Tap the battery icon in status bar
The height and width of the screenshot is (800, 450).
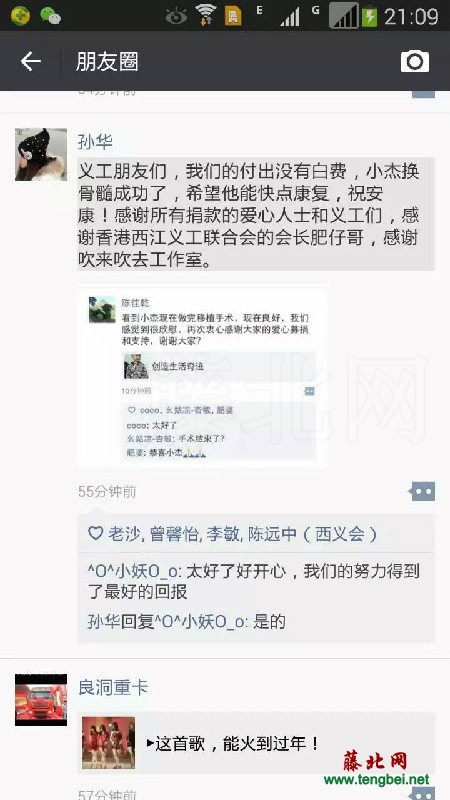click(x=369, y=16)
